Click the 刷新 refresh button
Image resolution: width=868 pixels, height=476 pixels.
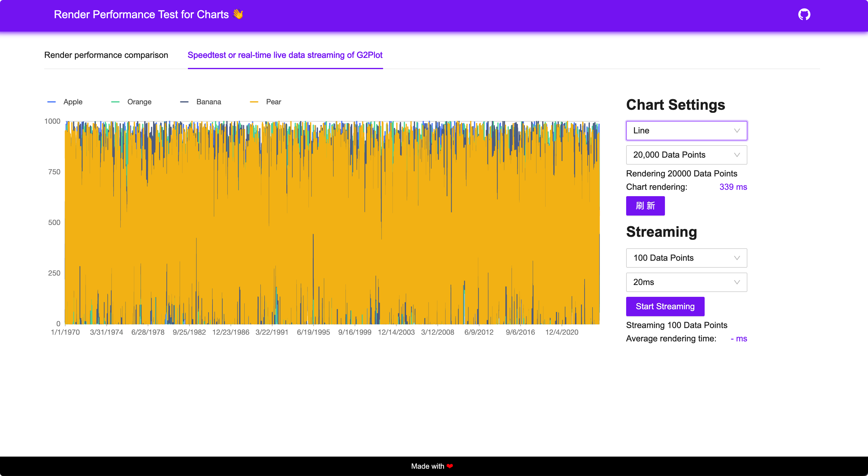tap(645, 206)
